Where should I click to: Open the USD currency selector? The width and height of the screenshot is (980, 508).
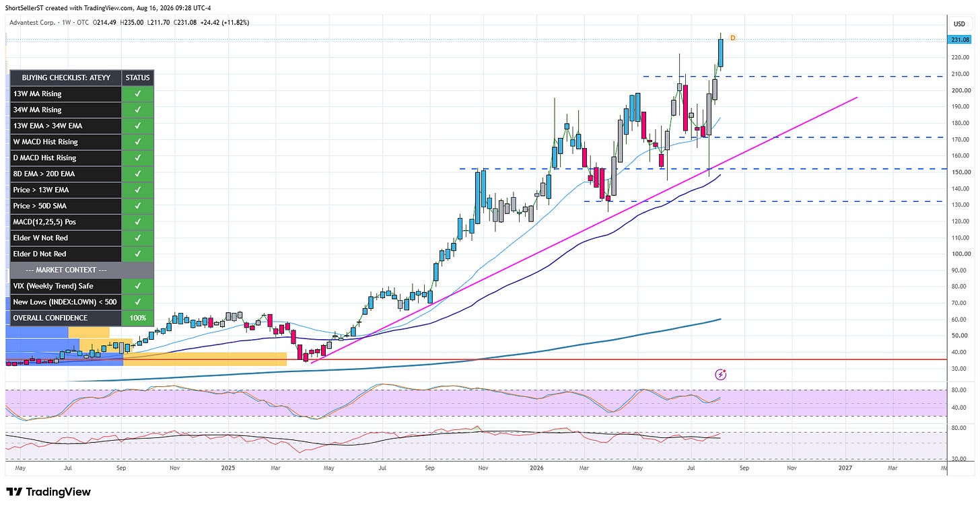coord(959,24)
